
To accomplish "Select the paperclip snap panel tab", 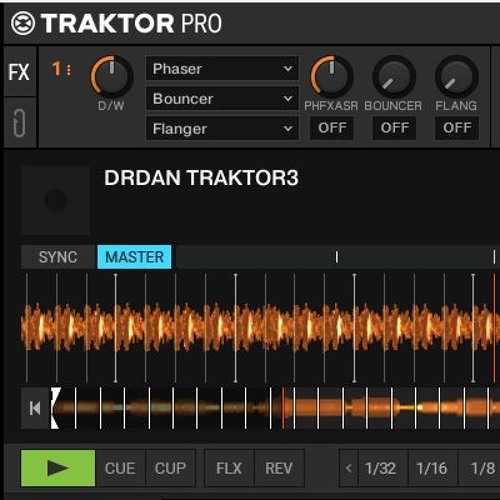I will [x=19, y=122].
